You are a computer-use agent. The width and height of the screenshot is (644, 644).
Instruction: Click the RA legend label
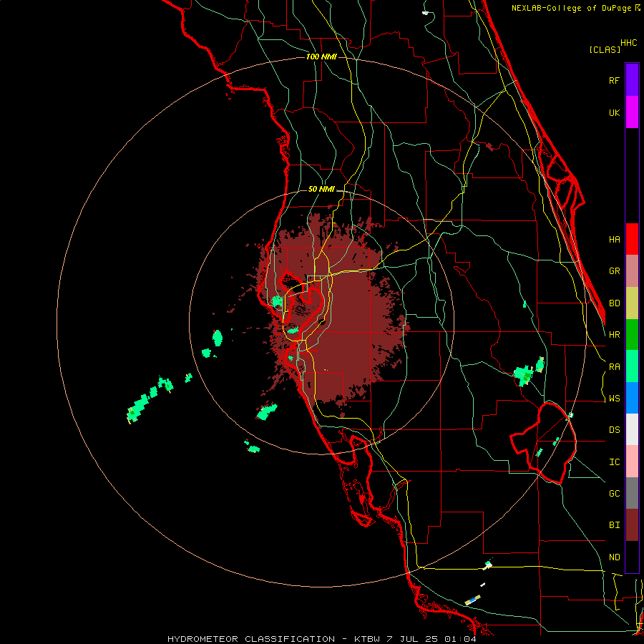[614, 367]
